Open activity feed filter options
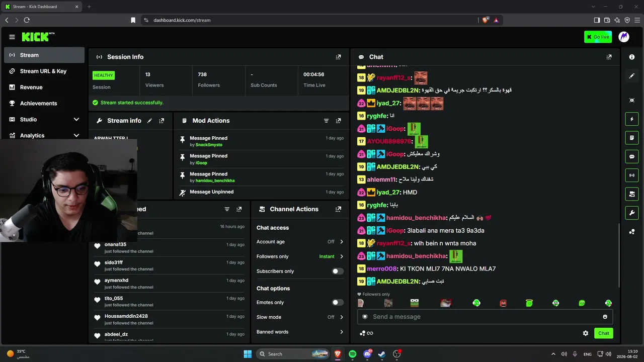 click(227, 209)
